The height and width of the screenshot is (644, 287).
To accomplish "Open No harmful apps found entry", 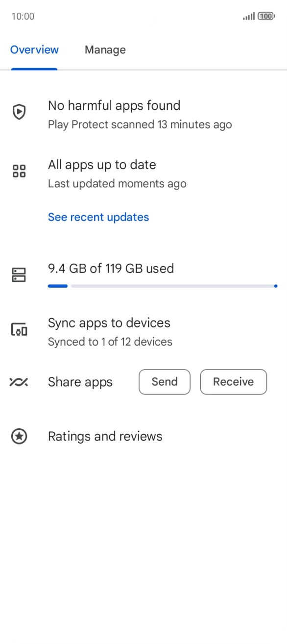I will coord(143,115).
